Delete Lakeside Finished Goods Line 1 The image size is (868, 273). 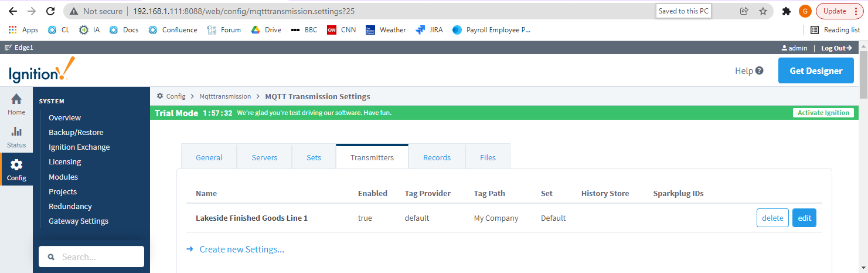click(x=772, y=218)
